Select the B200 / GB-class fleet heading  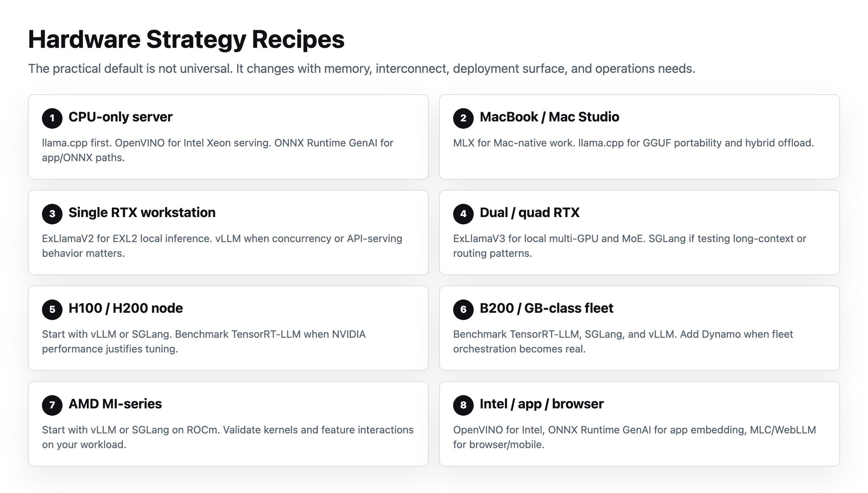tap(546, 308)
